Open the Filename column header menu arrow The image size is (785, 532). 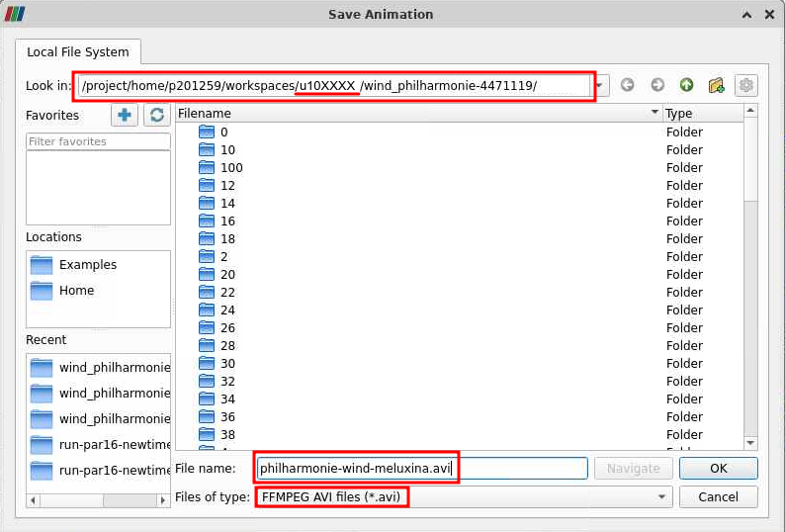(x=654, y=114)
